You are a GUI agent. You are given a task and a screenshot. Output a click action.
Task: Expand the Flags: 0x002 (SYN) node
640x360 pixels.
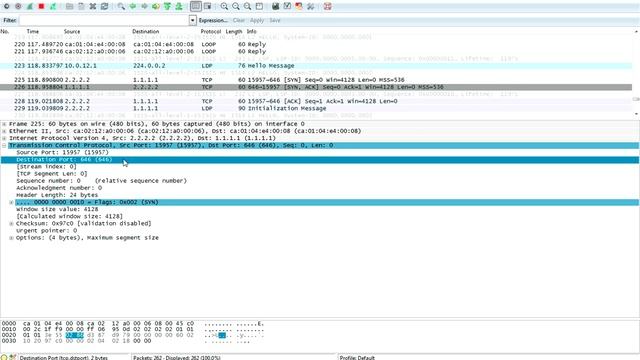tap(11, 202)
